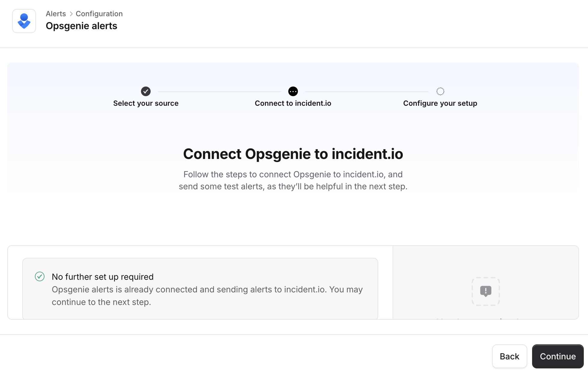588x375 pixels.
Task: Click the in-progress dotted step indicator
Action: [293, 91]
